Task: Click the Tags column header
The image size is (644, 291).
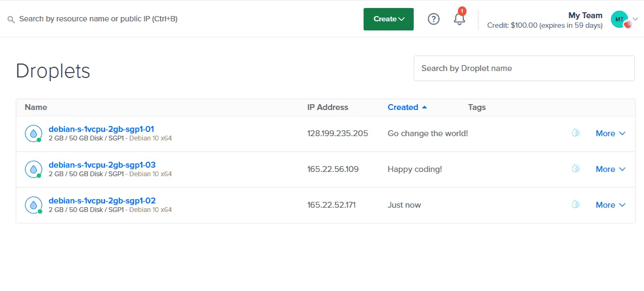Action: click(x=477, y=107)
